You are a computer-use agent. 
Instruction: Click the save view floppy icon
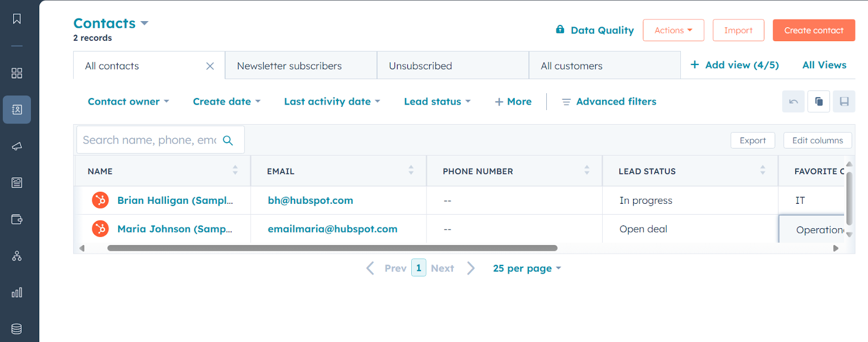(x=844, y=101)
